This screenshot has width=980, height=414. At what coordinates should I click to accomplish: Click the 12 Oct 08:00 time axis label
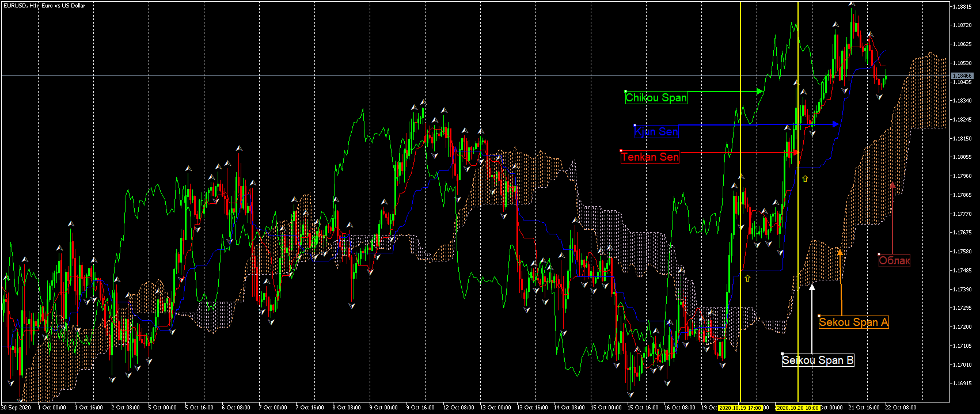[458, 408]
